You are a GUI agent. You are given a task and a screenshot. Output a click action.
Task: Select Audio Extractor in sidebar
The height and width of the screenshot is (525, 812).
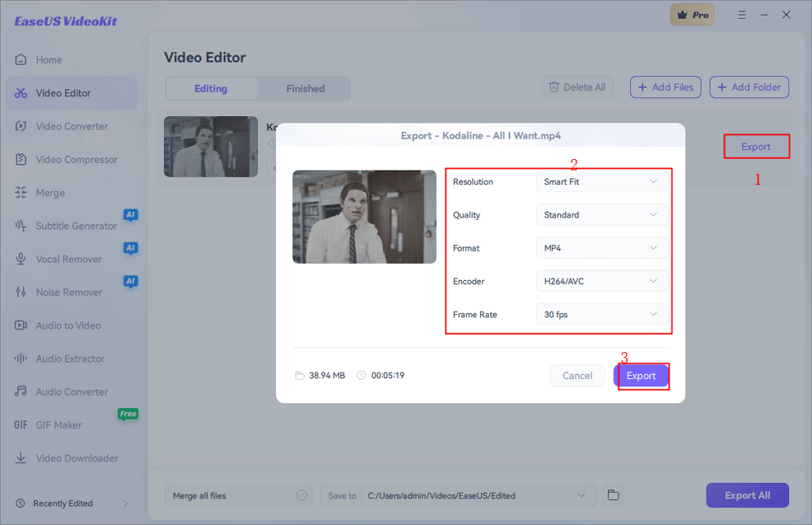(x=72, y=359)
